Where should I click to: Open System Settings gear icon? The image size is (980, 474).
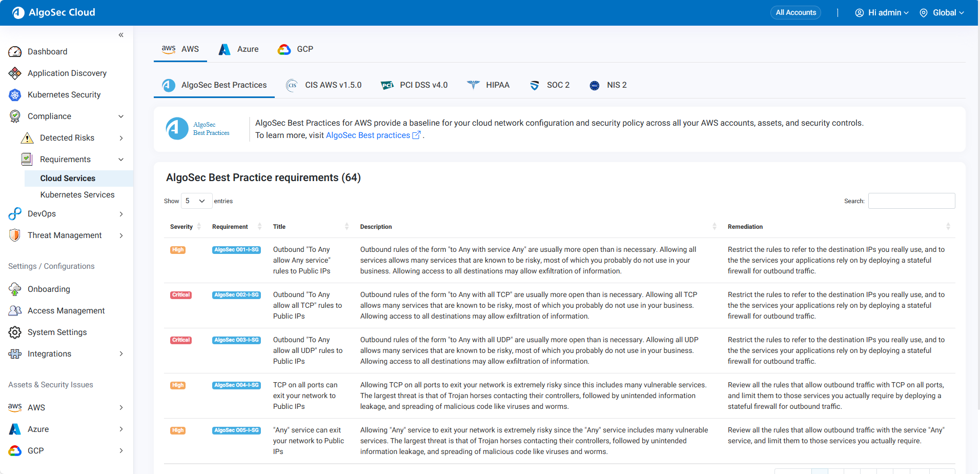click(x=15, y=332)
